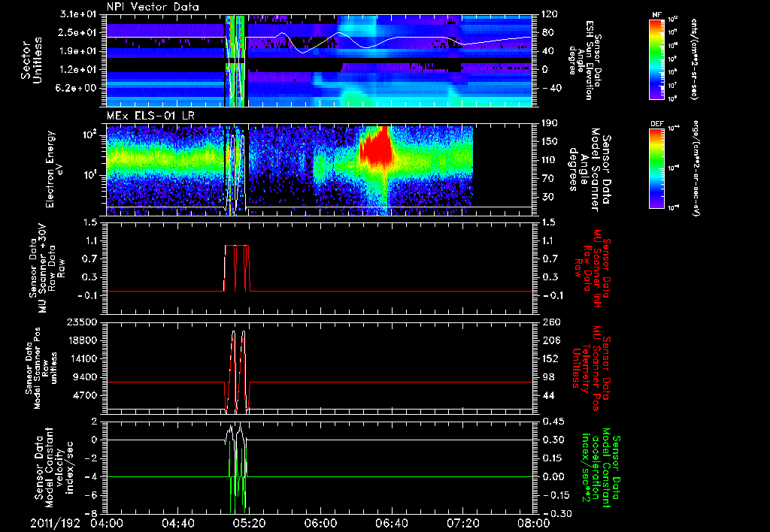Click the 'DEF' label above the color bar
The image size is (770, 532).
coord(656,124)
